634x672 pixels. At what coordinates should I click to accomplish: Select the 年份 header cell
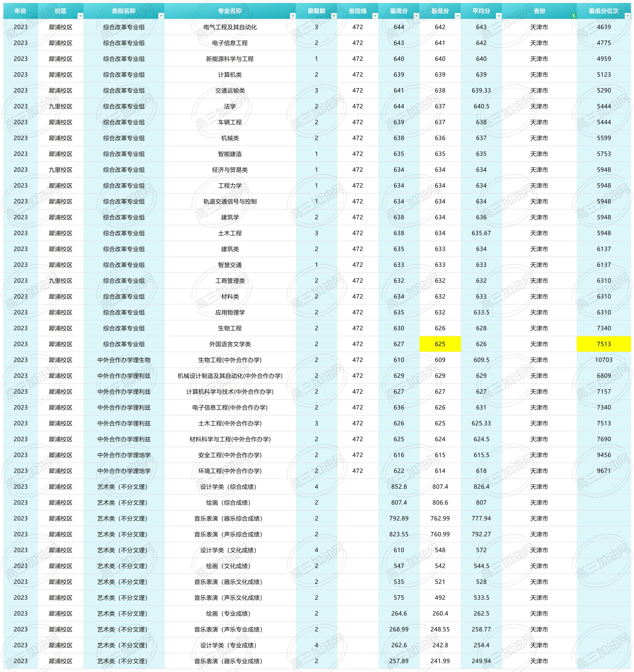21,11
